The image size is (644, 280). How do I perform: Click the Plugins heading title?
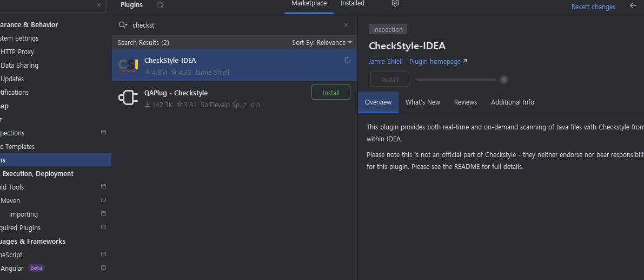(132, 5)
